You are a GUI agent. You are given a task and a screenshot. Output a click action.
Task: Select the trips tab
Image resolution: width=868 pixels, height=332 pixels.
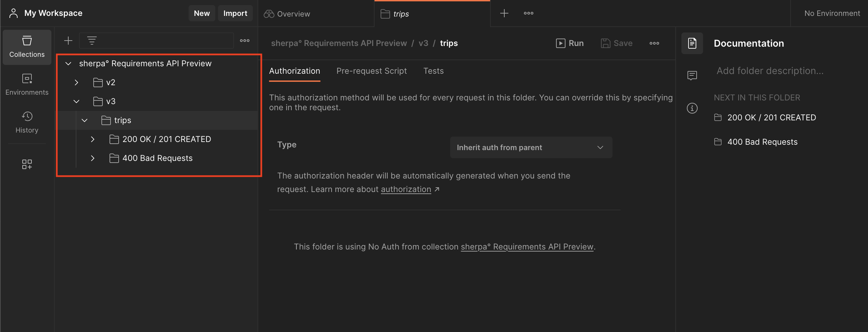tap(432, 14)
